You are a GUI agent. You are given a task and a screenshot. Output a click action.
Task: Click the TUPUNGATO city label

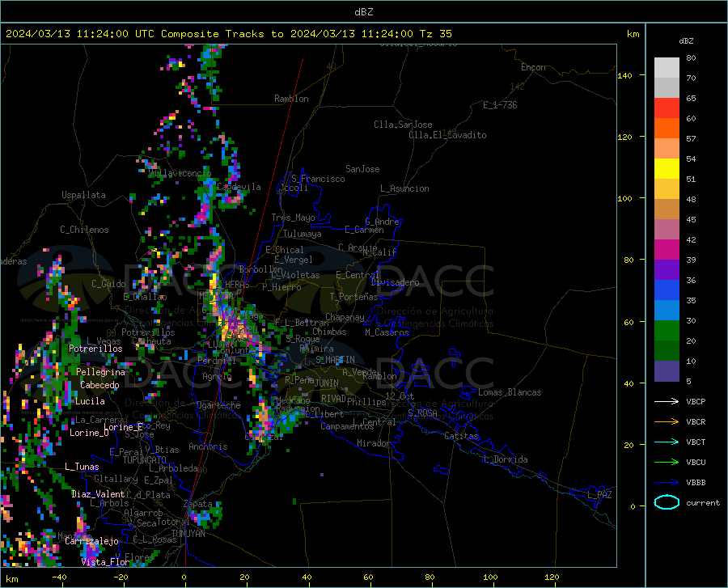145,460
